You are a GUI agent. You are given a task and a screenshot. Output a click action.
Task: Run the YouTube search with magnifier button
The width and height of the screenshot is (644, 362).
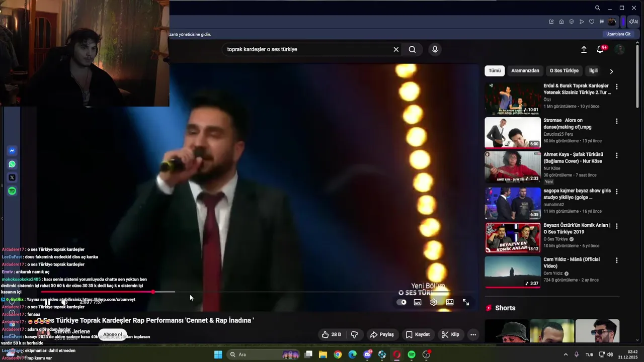click(x=412, y=49)
